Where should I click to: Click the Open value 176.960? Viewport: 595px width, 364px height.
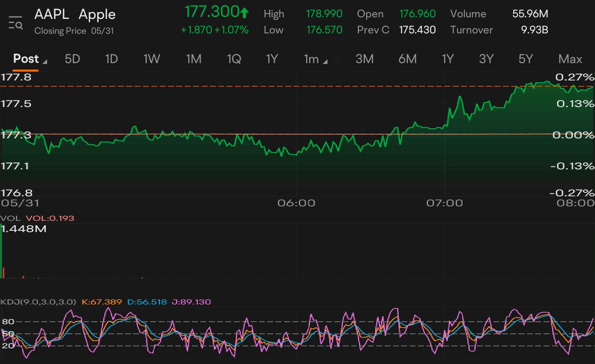coord(418,14)
